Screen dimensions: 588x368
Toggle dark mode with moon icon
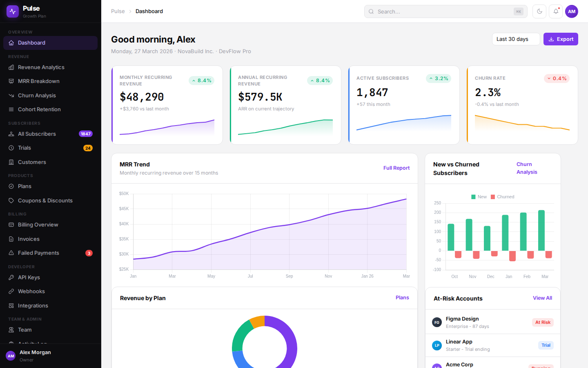pos(539,11)
